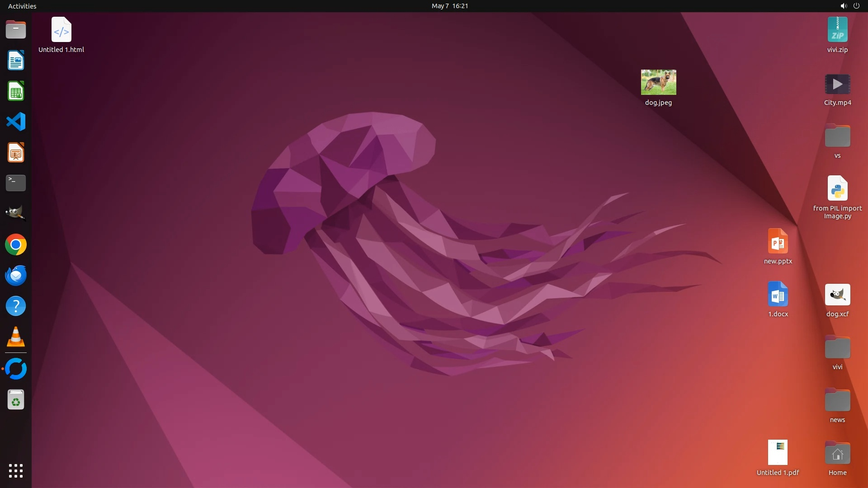The width and height of the screenshot is (868, 488).
Task: Click the volume icon in the top bar
Action: click(843, 6)
